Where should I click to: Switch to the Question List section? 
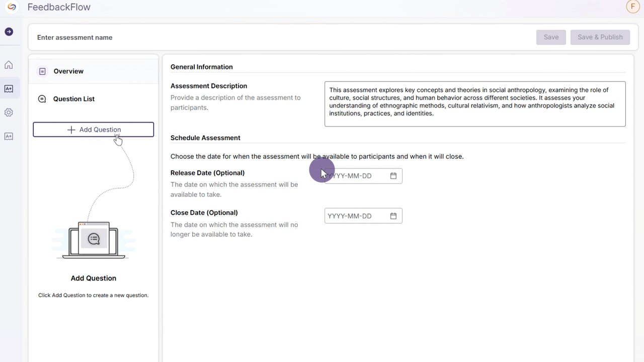(x=73, y=99)
